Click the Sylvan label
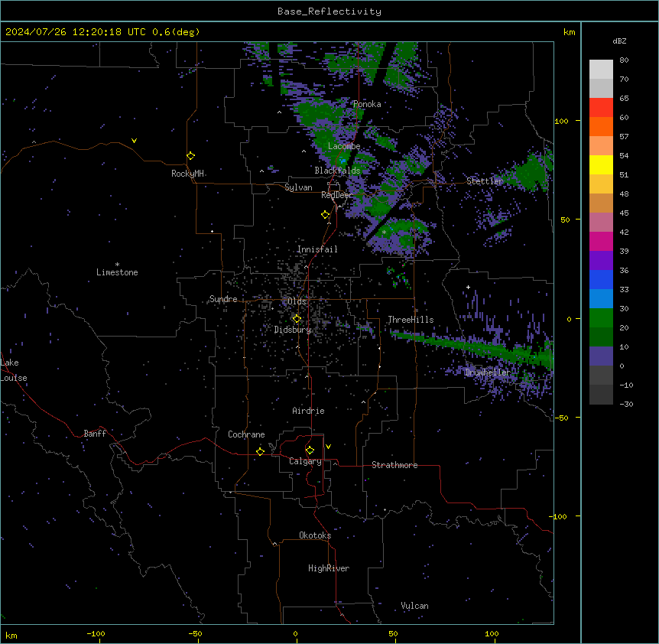The width and height of the screenshot is (659, 644). [x=298, y=187]
